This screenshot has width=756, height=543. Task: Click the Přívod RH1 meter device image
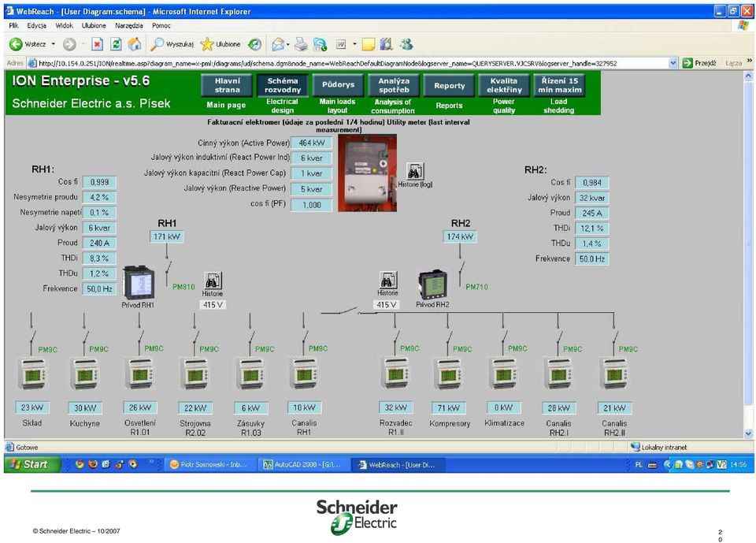tap(139, 283)
